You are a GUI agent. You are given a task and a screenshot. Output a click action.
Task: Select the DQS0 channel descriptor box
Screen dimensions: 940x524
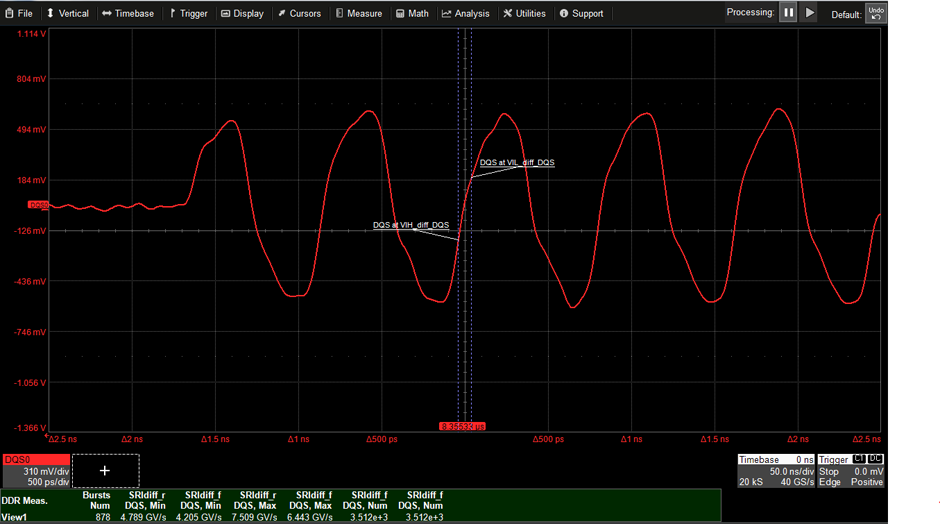35,470
